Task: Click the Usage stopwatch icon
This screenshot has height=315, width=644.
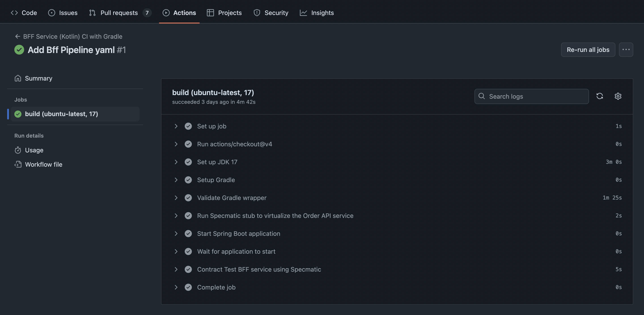Action: click(18, 150)
